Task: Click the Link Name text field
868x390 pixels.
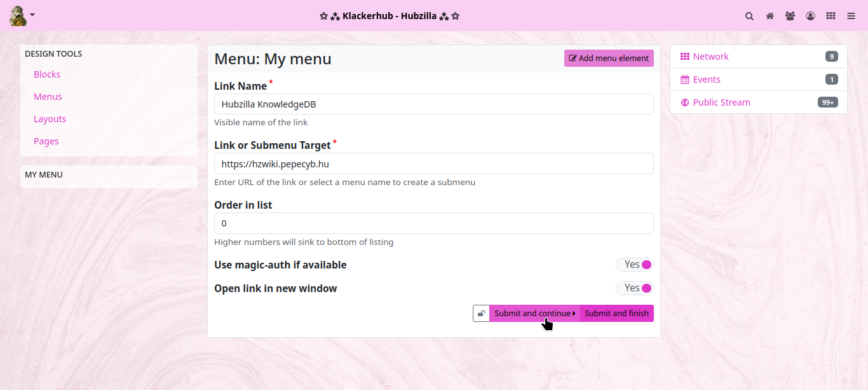Action: point(433,104)
